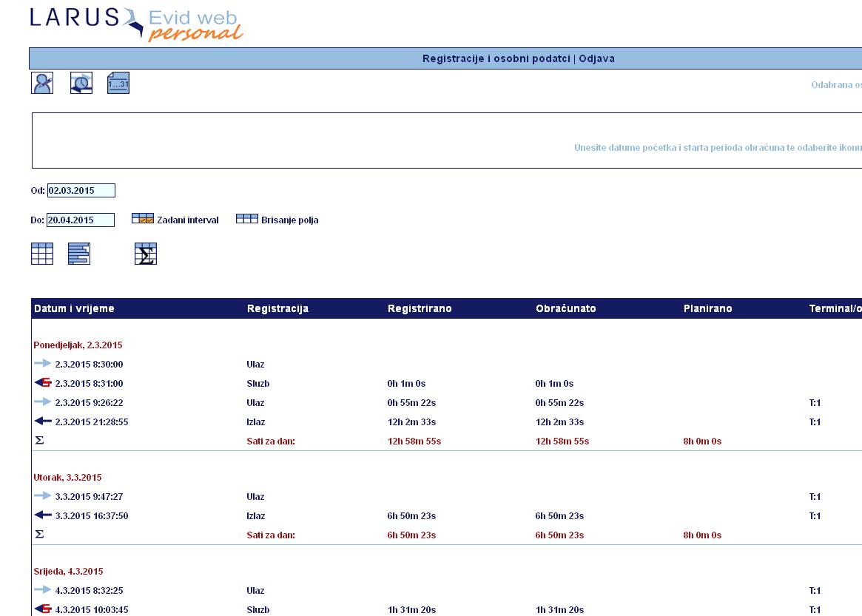
Task: Click the Sluzb exit arrow icon at 2.3.2015 8:31:00
Action: pyautogui.click(x=43, y=383)
